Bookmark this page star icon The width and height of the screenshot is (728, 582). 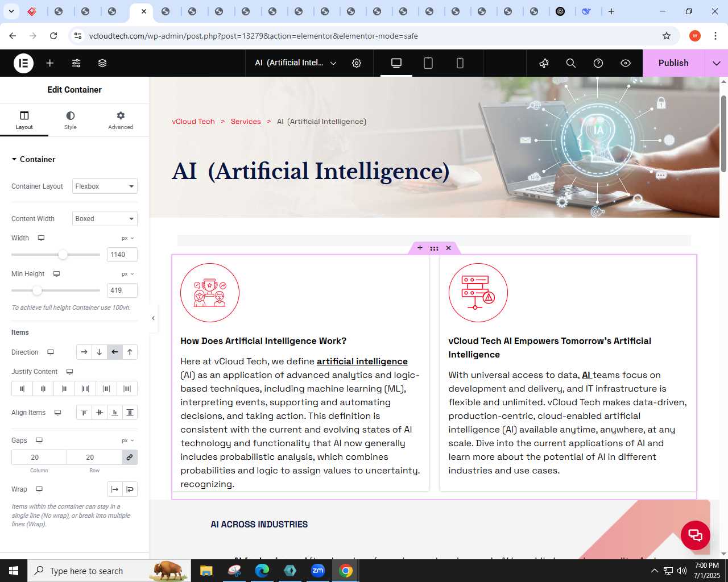coord(667,36)
